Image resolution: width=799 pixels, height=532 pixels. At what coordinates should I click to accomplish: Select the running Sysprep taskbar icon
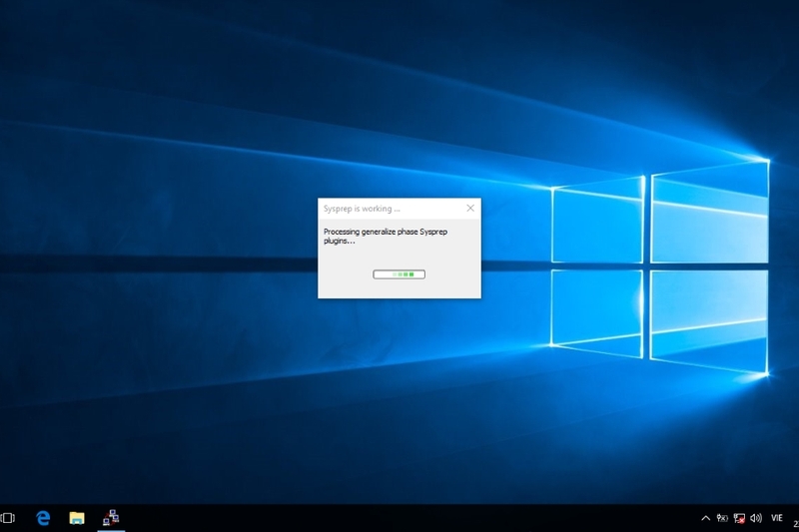click(x=111, y=518)
